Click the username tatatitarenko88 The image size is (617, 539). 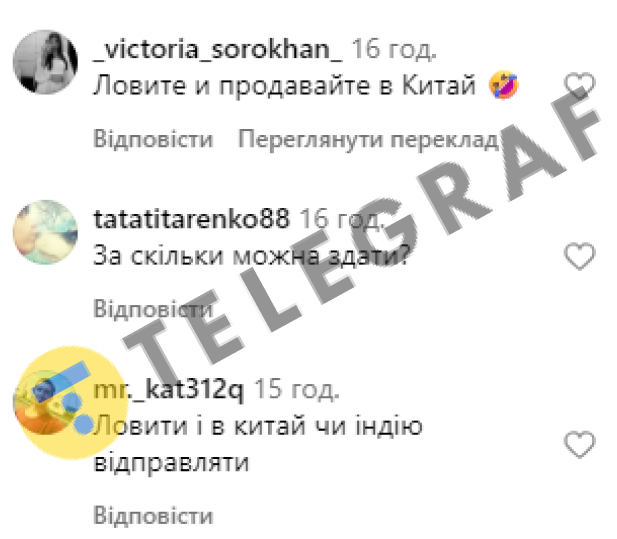click(x=191, y=219)
